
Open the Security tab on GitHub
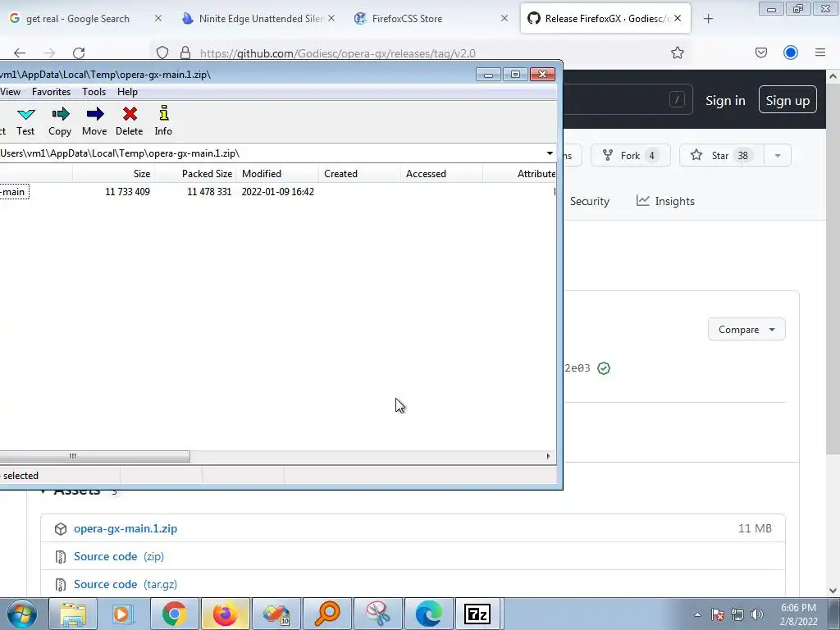click(x=590, y=202)
